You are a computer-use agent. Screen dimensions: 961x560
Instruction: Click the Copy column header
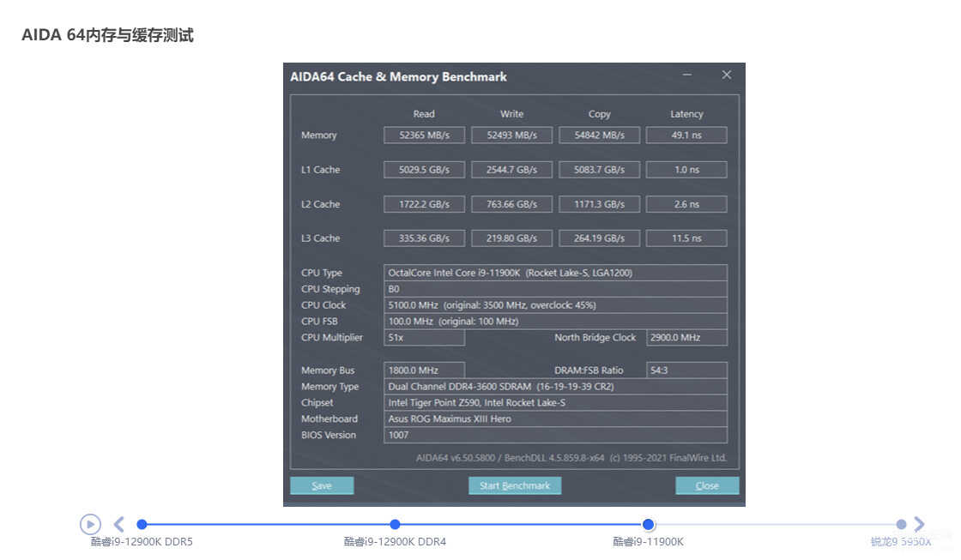[x=600, y=114]
